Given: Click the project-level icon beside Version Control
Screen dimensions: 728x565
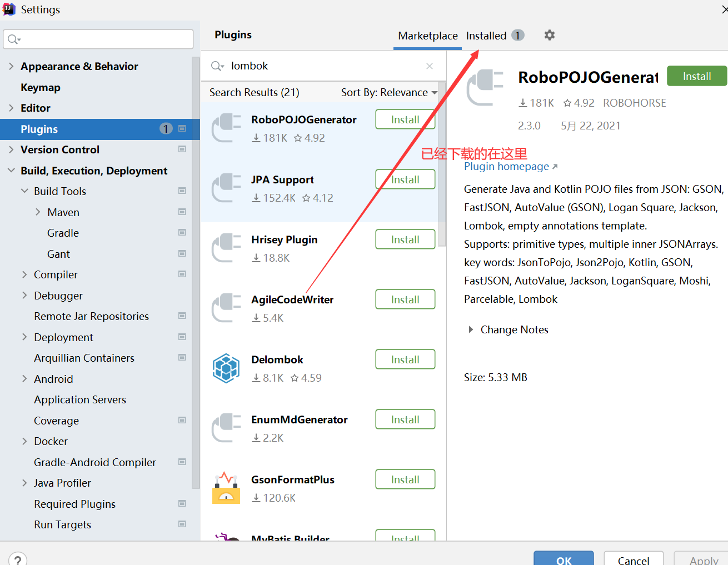Looking at the screenshot, I should coord(182,149).
